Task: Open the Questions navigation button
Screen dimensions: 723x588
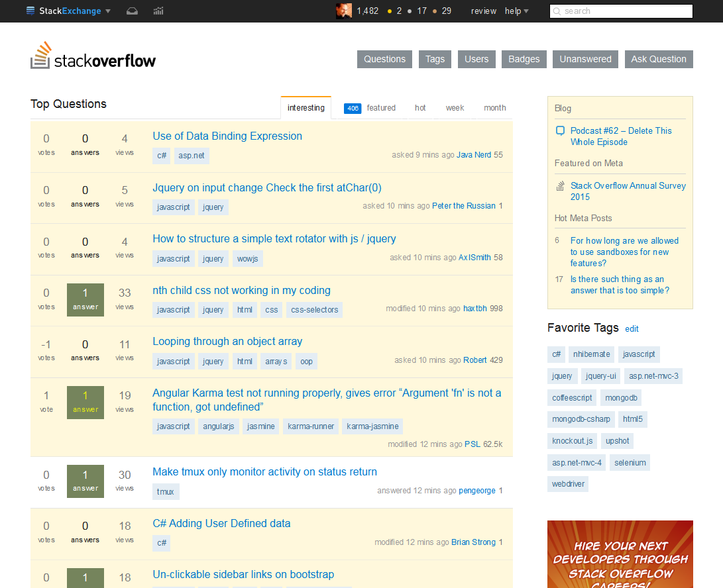Action: [384, 59]
